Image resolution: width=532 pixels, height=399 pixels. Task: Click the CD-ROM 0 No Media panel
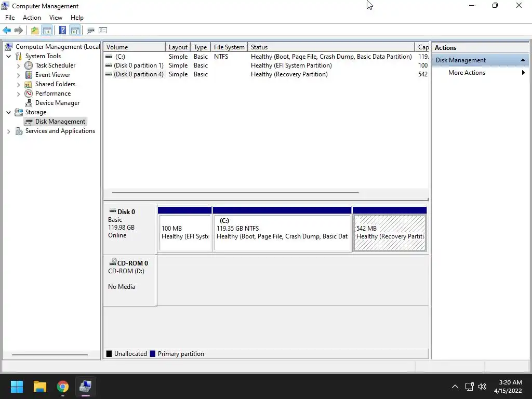tap(130, 281)
